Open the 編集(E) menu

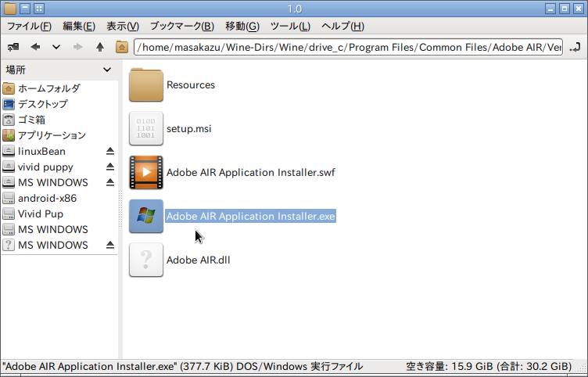(79, 27)
